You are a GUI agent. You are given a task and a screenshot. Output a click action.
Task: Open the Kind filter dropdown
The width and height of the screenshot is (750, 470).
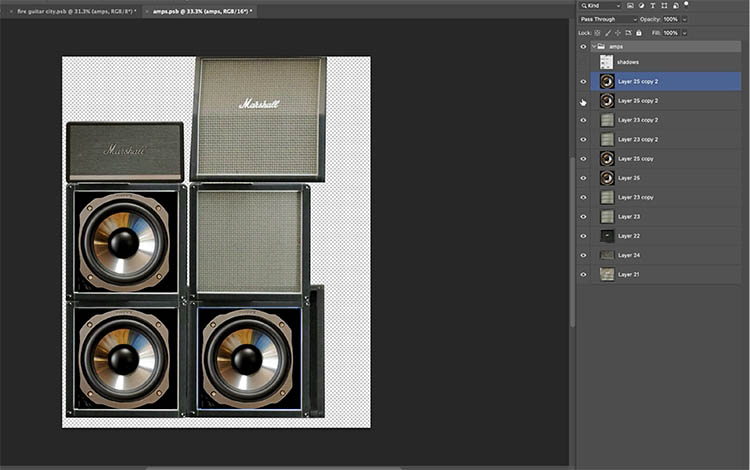coord(600,6)
